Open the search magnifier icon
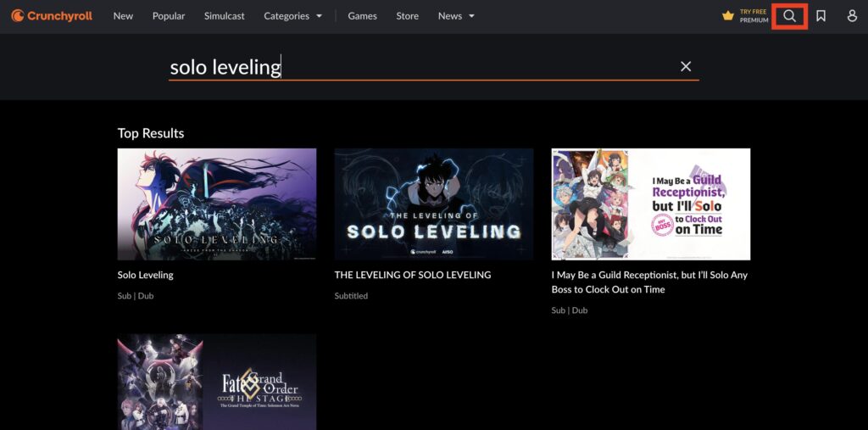Screen dimensions: 868x430 [789, 16]
